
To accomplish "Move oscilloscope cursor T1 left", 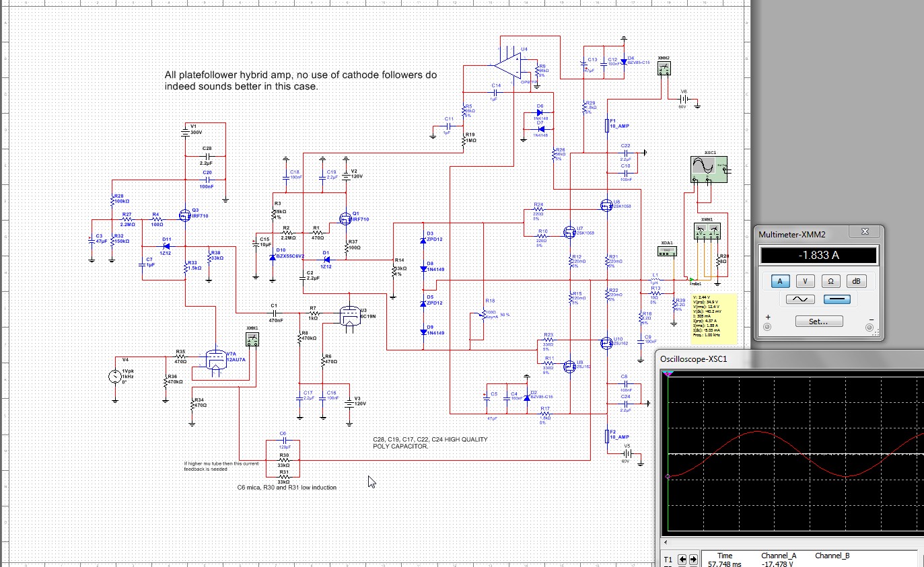I will pyautogui.click(x=683, y=559).
